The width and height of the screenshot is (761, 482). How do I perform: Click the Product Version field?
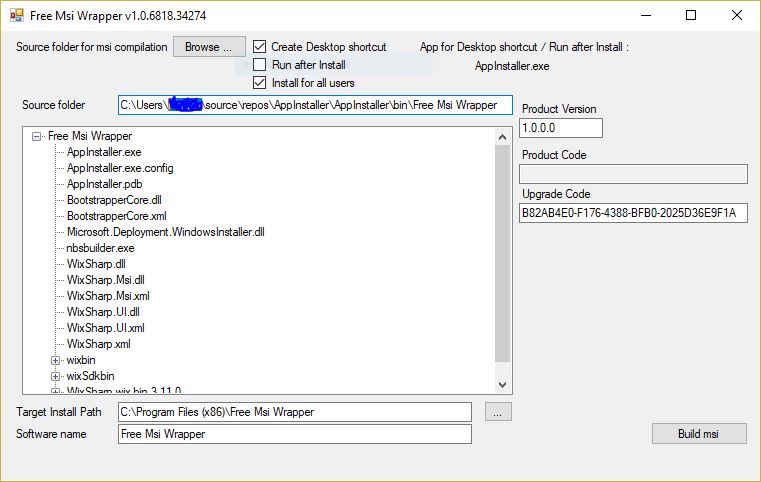[x=561, y=128]
